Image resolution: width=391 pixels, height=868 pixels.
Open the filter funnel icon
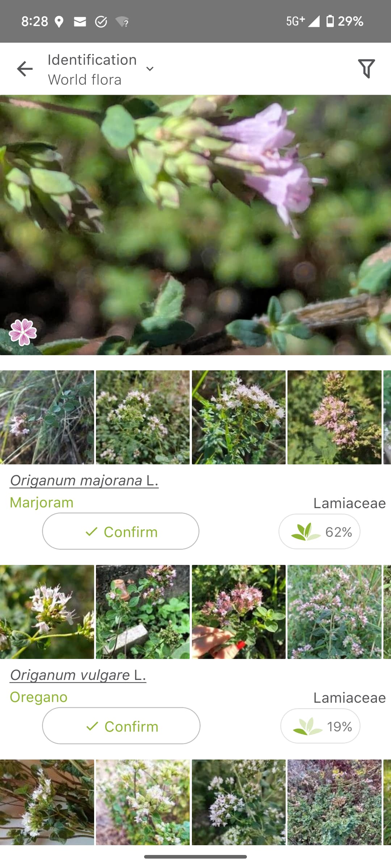click(366, 69)
